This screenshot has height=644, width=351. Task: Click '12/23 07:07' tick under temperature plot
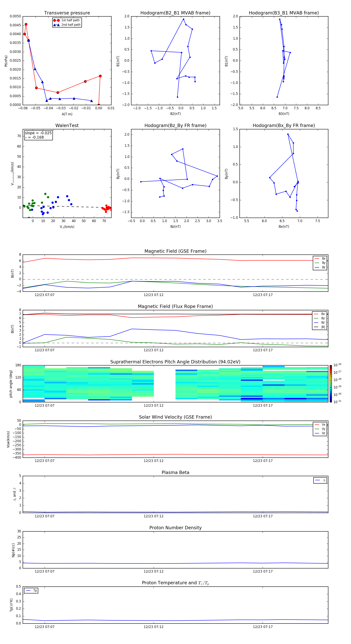point(44,627)
